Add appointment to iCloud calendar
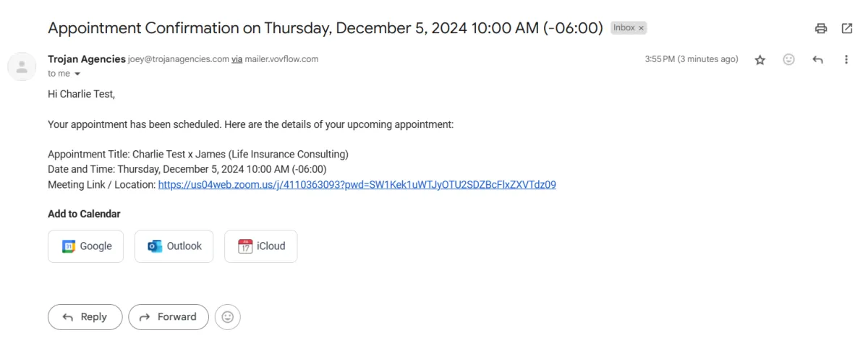Viewport: 868px width, 346px height. coord(260,246)
